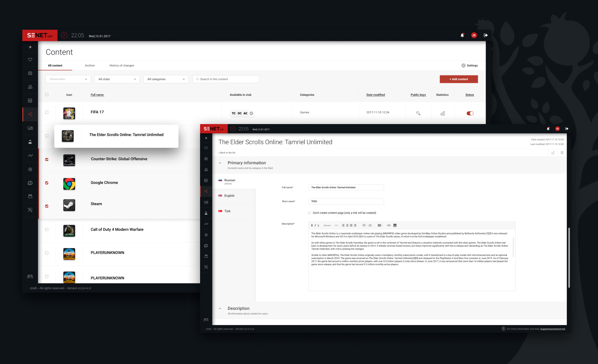Log out using the exit icon in Content window

coord(486,35)
